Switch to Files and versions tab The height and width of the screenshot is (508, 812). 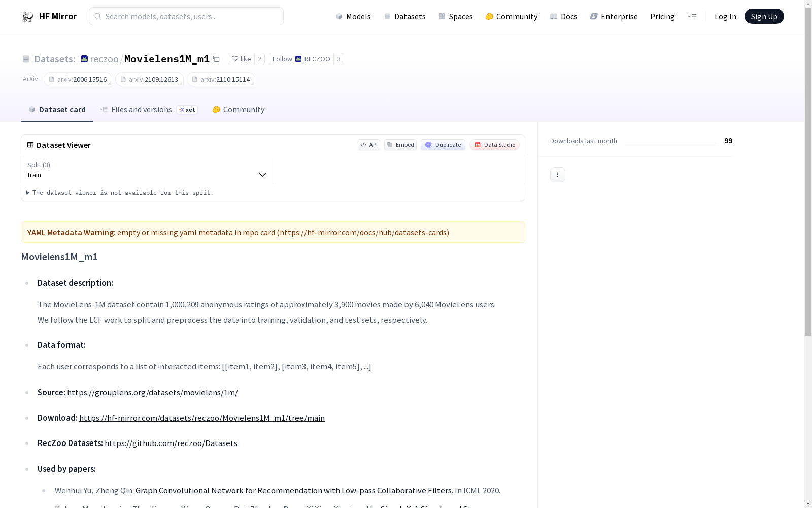(x=149, y=110)
